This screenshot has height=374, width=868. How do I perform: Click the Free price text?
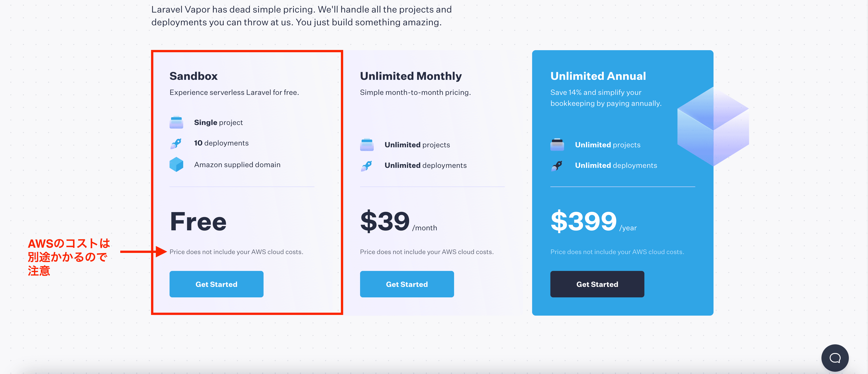pyautogui.click(x=198, y=221)
